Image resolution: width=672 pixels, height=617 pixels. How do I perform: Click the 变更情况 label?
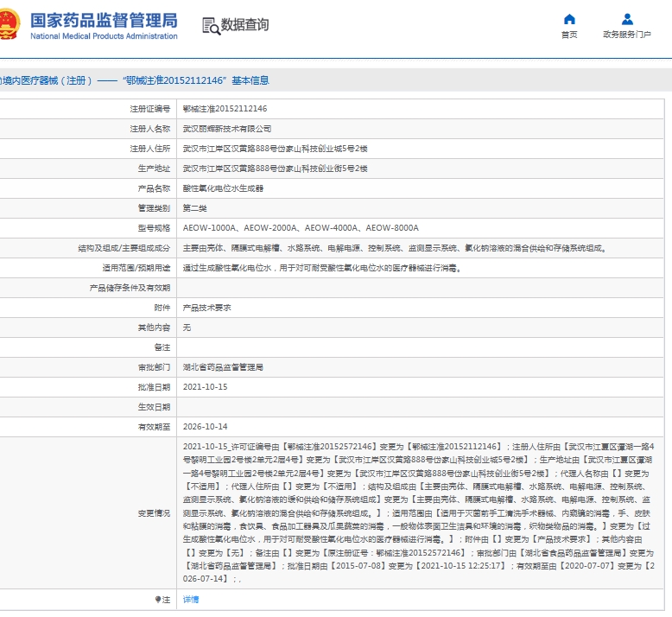[154, 512]
